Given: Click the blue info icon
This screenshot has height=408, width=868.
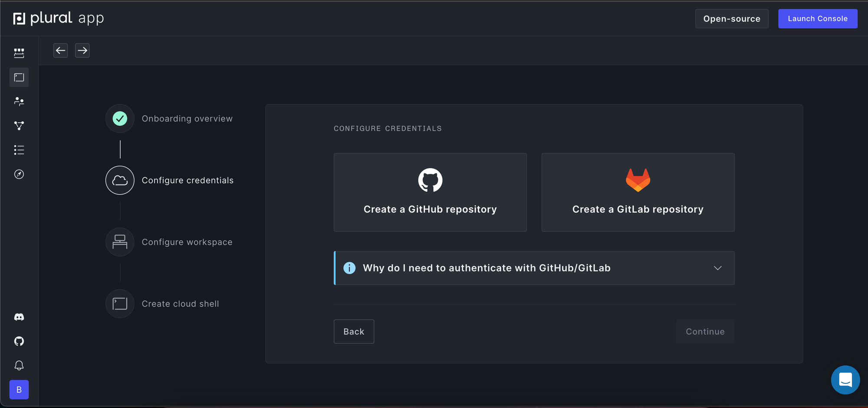Looking at the screenshot, I should pos(349,268).
